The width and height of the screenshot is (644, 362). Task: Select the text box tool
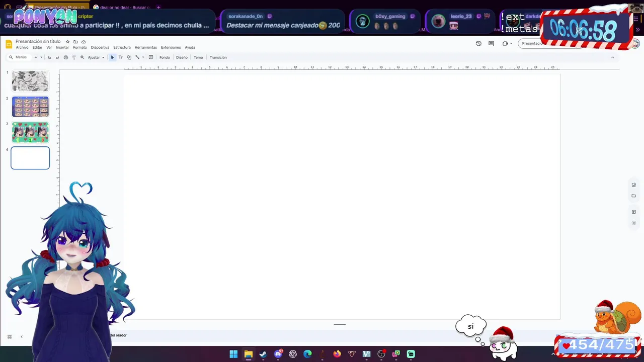121,57
